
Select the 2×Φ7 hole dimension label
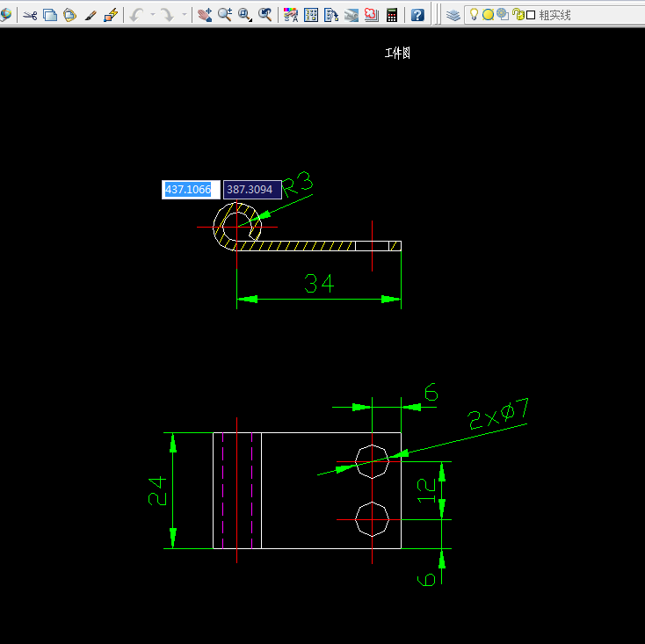tap(497, 413)
